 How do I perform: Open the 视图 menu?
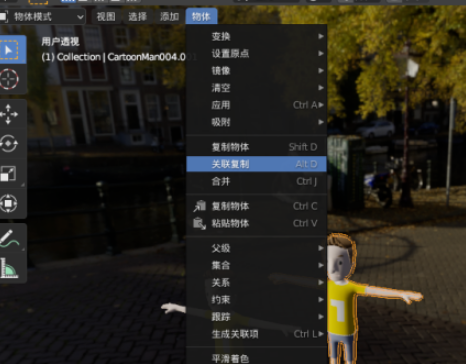click(106, 16)
